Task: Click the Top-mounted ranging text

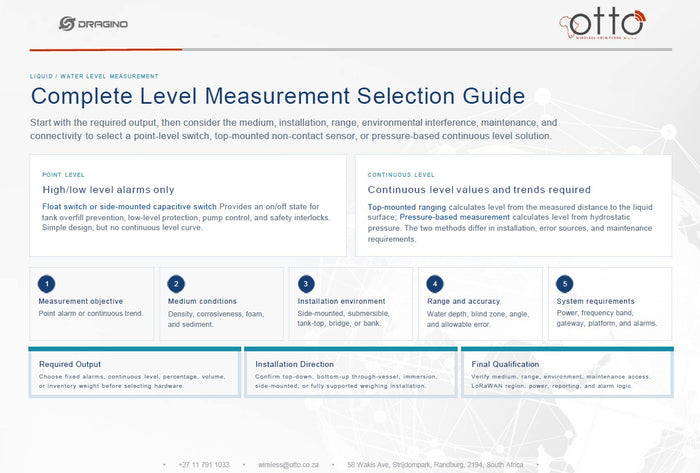Action: coord(407,207)
